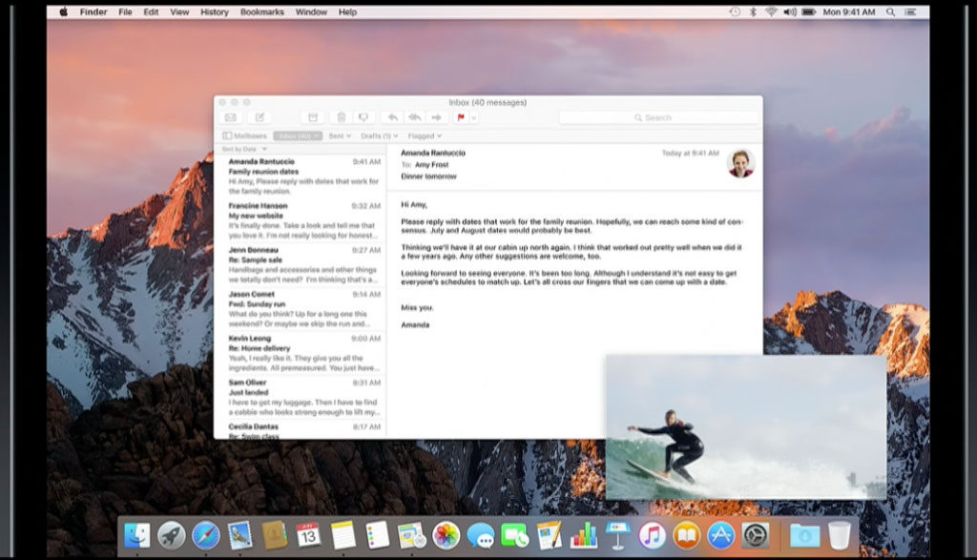Click recipient name Amy Frost

[x=432, y=165]
